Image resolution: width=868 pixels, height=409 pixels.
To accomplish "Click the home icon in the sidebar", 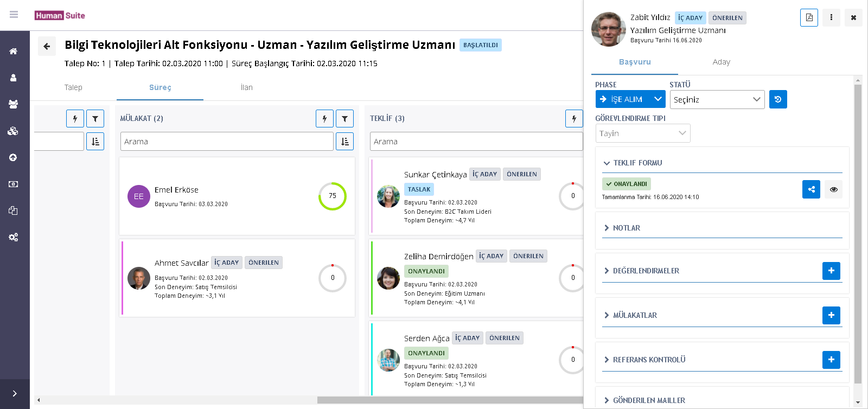I will [x=14, y=52].
